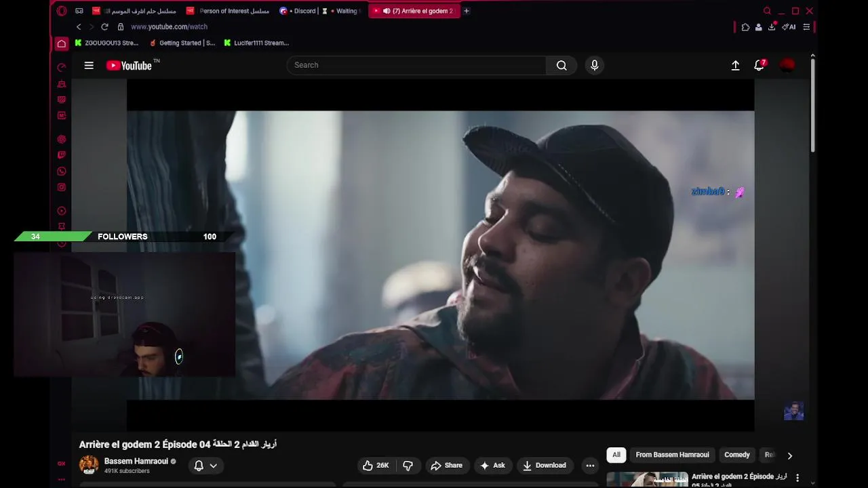868x488 pixels.
Task: Like the video with thumbs up 26K
Action: tap(376, 466)
